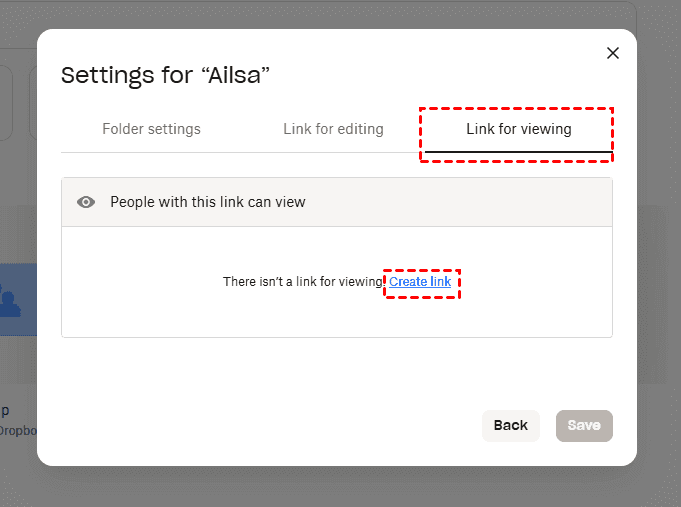
Task: Select the Link for viewing tab
Action: (x=518, y=130)
